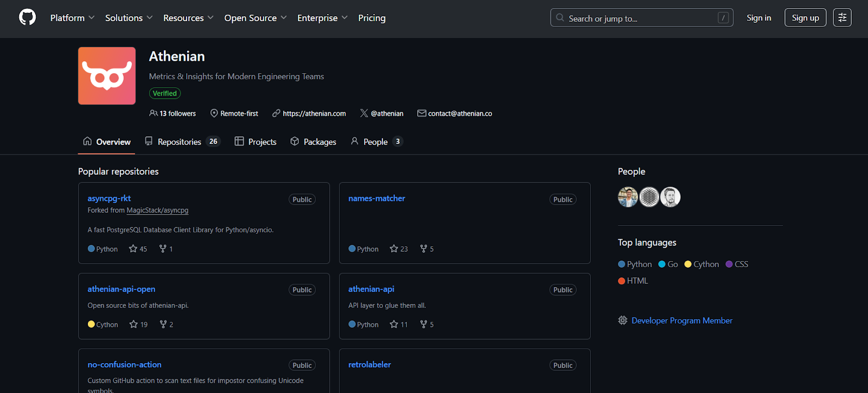Click the People sidebar heading
The width and height of the screenshot is (868, 393).
631,171
